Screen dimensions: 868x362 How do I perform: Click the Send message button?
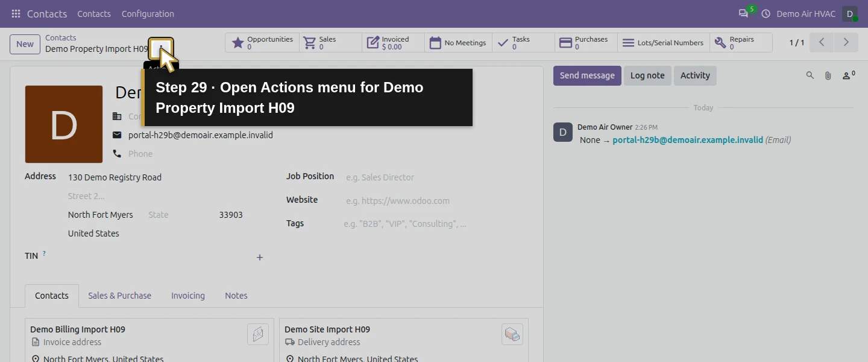point(587,75)
